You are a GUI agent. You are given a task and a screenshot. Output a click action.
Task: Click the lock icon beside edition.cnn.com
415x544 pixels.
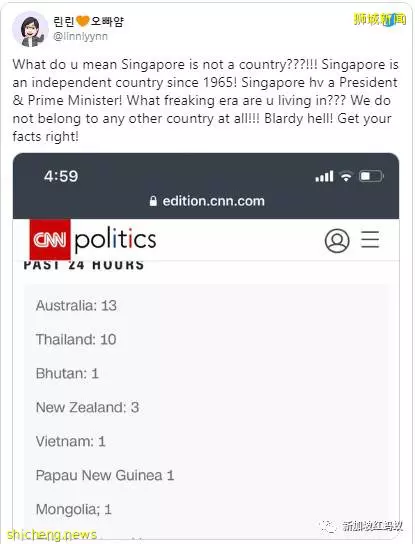(x=153, y=201)
